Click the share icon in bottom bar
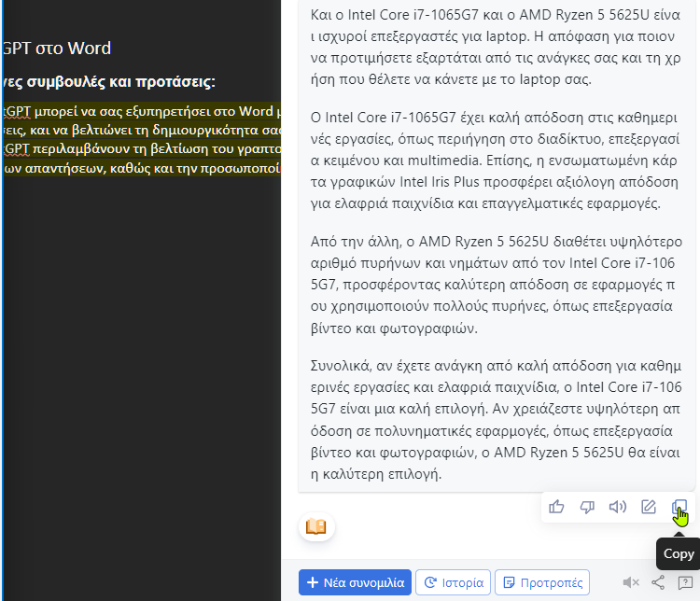This screenshot has height=601, width=700. (658, 582)
